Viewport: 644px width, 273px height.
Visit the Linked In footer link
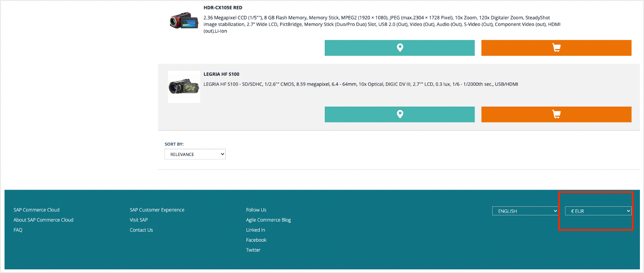coord(255,230)
